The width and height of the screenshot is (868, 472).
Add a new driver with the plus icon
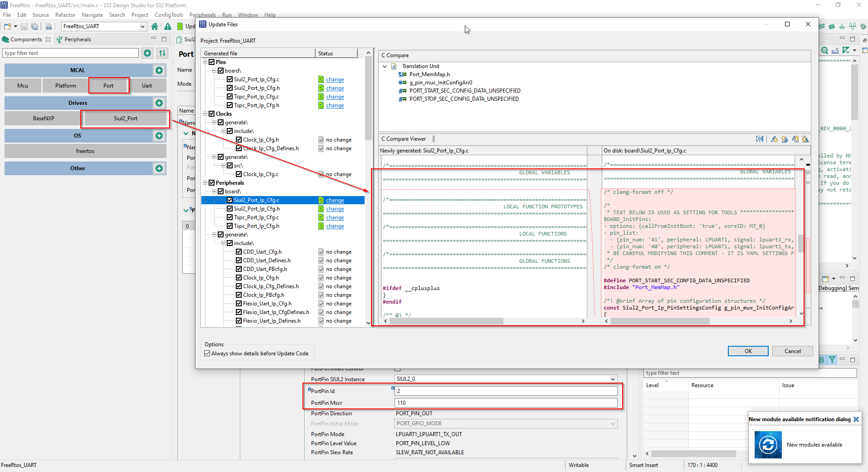159,103
